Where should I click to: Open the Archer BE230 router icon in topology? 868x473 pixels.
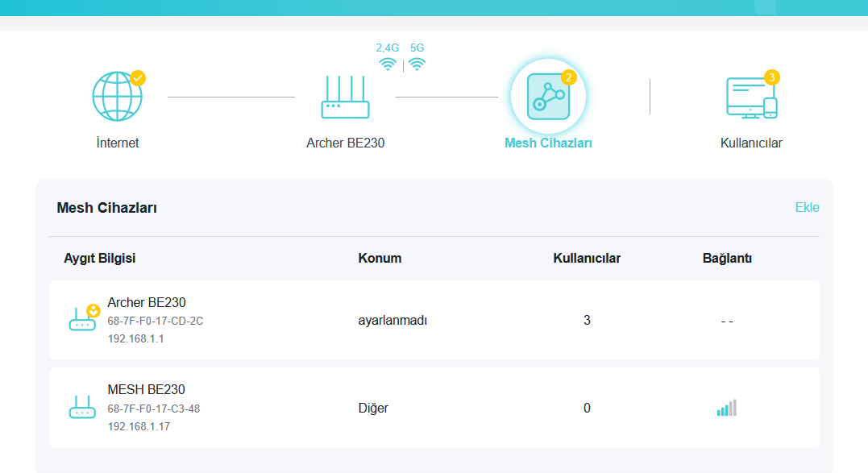coord(346,97)
